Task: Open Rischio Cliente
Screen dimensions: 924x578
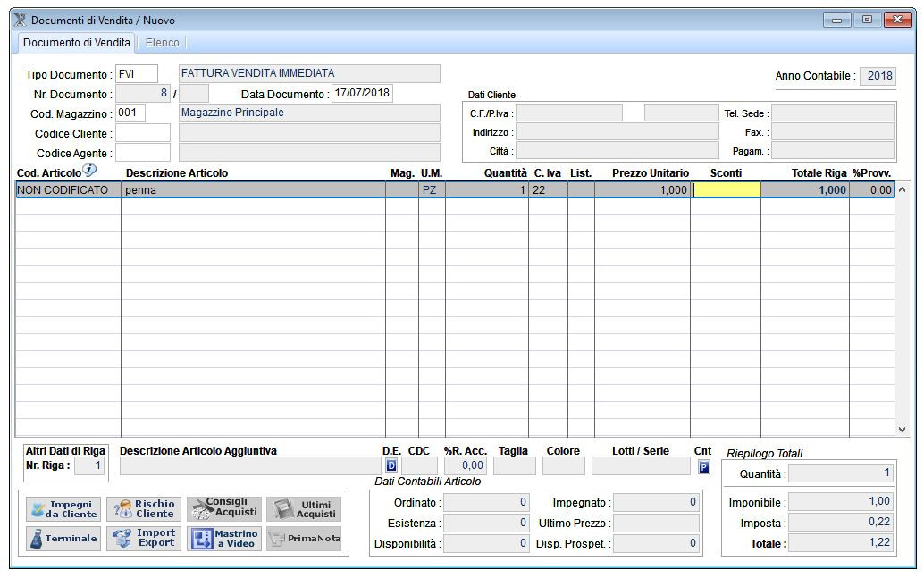Action: pos(144,509)
